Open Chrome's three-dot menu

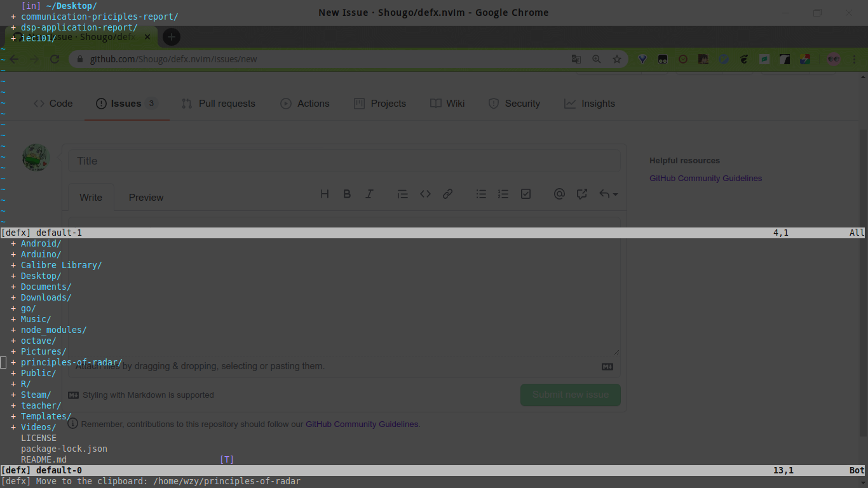click(x=853, y=58)
